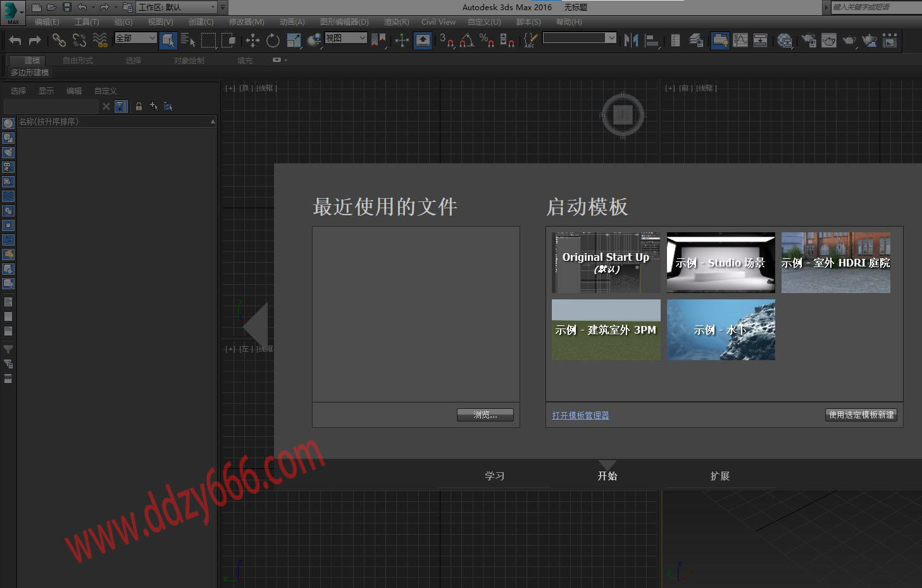Open the Manage Layers stack icon
The height and width of the screenshot is (588, 922).
tap(696, 41)
